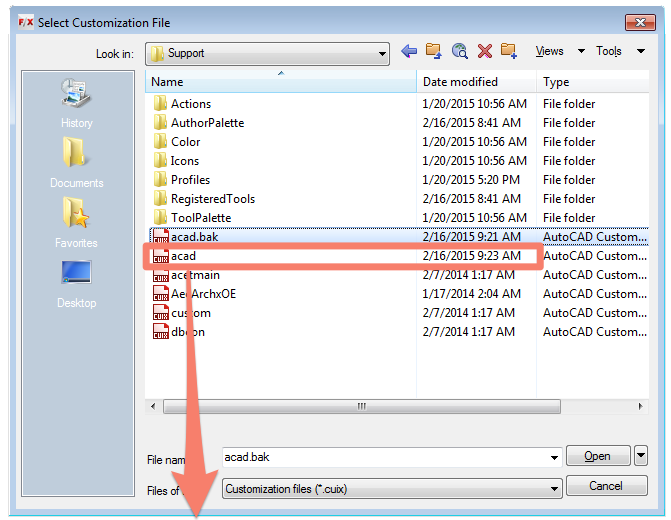The width and height of the screenshot is (671, 520).
Task: Expand the Files of type dropdown
Action: click(x=554, y=489)
